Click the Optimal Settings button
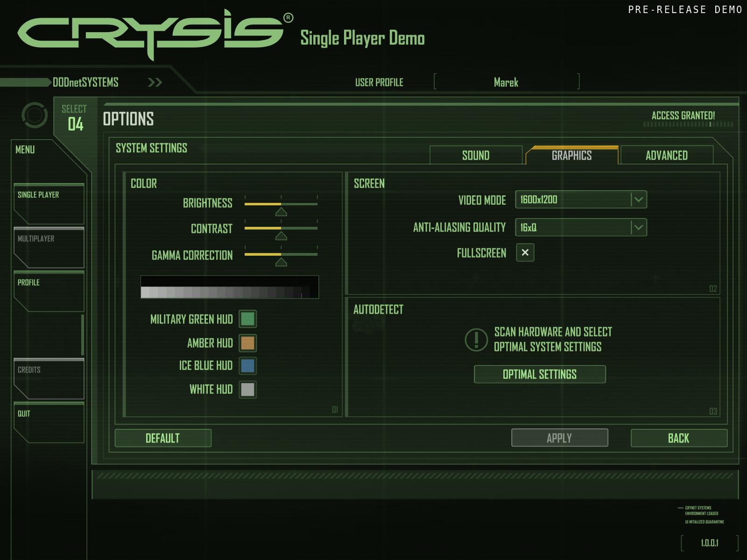 pos(540,374)
